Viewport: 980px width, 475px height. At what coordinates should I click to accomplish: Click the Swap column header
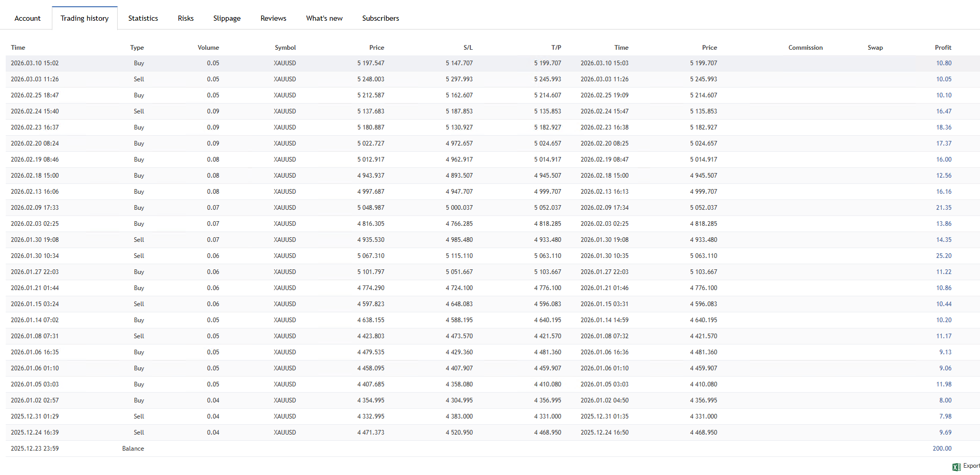875,48
